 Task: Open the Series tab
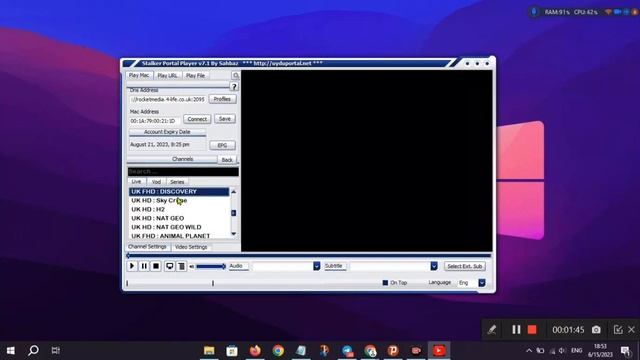(x=177, y=182)
